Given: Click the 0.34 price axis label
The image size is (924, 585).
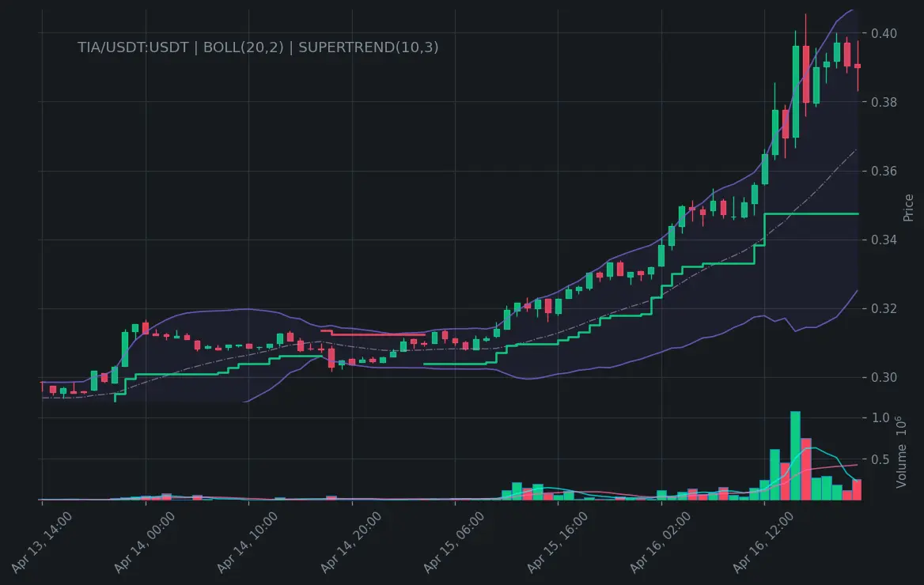Looking at the screenshot, I should [884, 240].
